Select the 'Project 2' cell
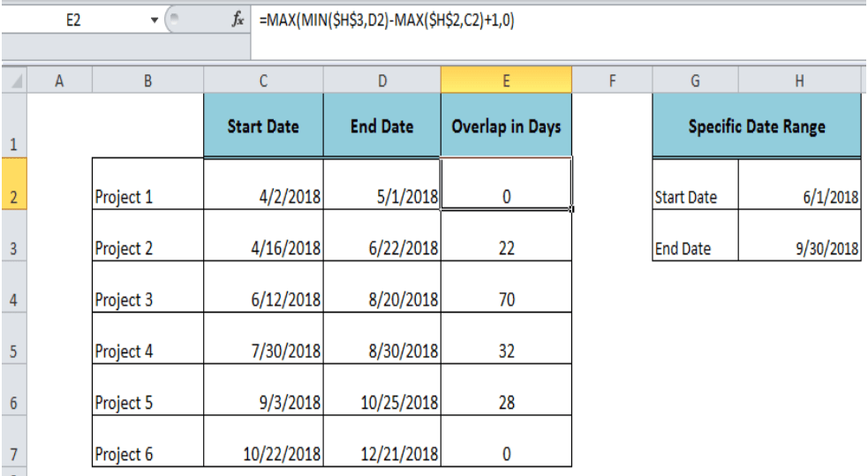This screenshot has width=868, height=476. coord(147,235)
